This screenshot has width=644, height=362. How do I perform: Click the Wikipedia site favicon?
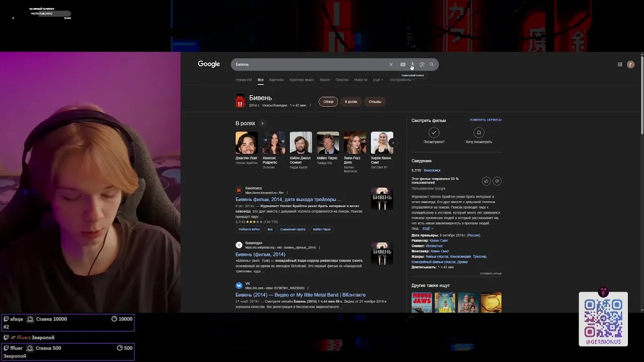239,245
